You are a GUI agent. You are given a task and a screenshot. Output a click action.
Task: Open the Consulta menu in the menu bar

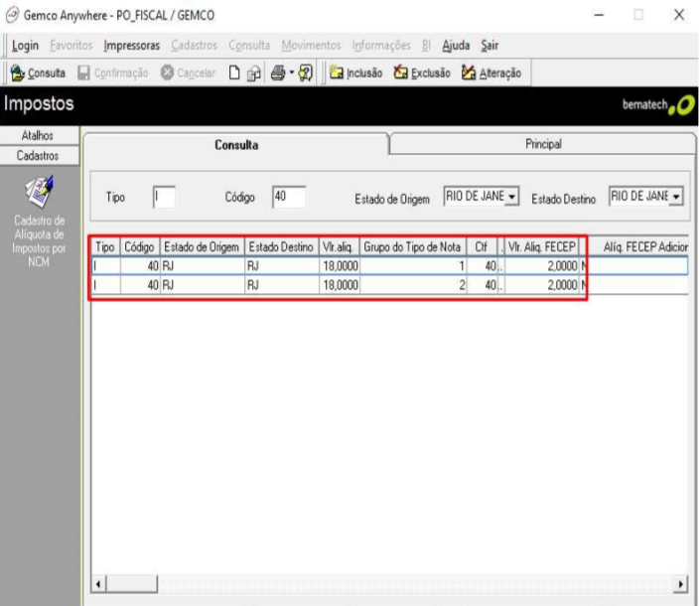249,45
